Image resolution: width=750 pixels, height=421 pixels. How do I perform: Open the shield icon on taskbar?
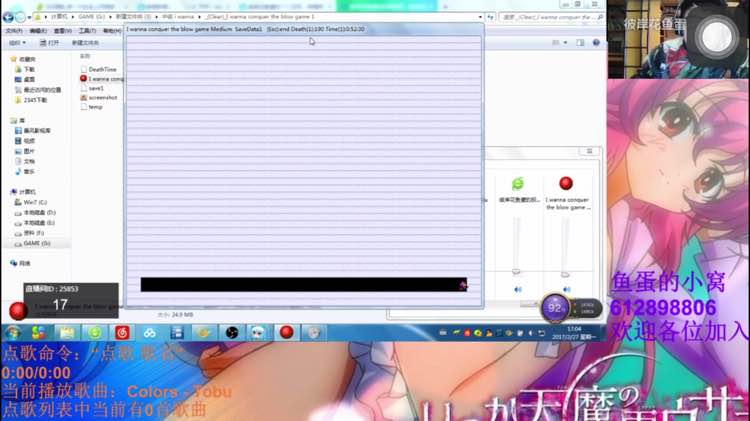[314, 332]
